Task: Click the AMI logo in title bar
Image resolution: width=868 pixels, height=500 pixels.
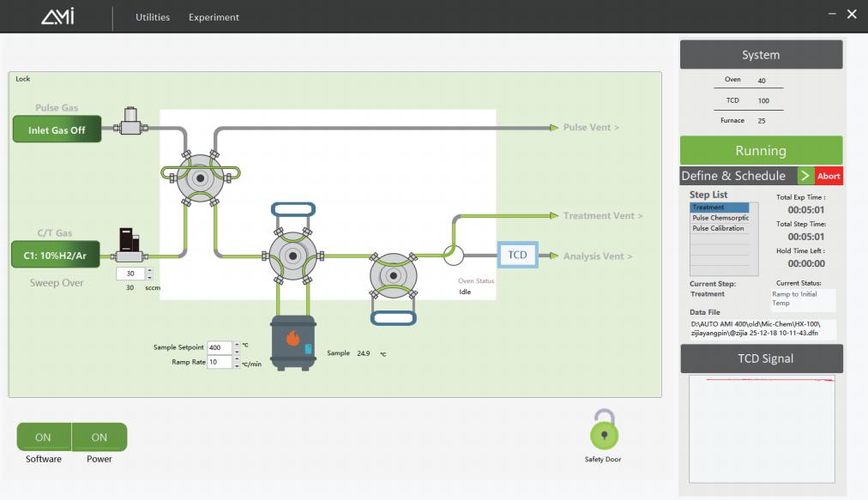Action: (57, 16)
